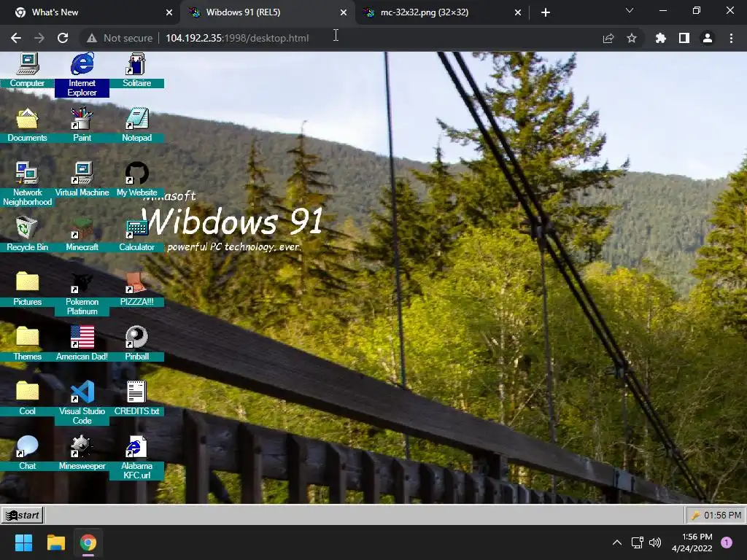Open the CREDITS.txt file
This screenshot has height=560, width=747.
coord(136,399)
